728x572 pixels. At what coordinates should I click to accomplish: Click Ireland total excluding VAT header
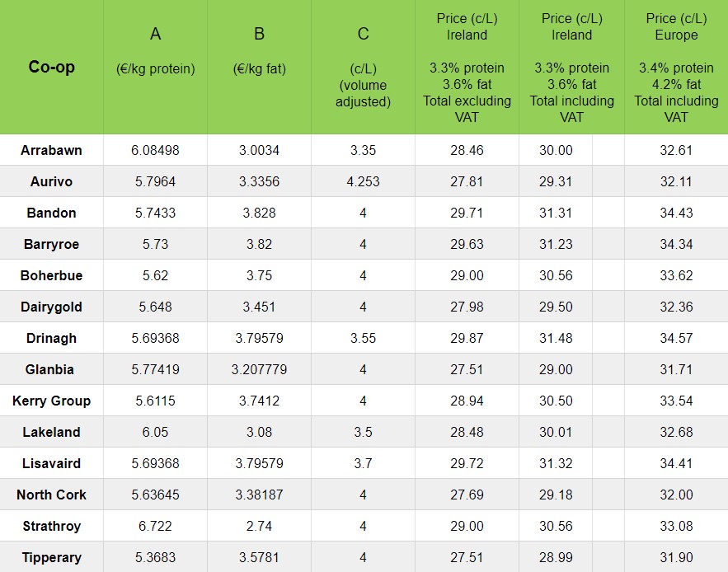pyautogui.click(x=467, y=68)
